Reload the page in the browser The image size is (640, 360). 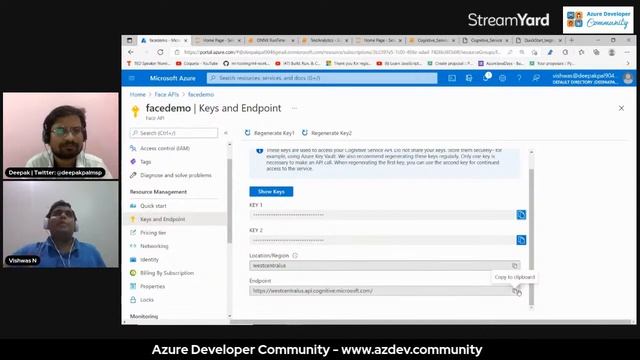[160, 52]
